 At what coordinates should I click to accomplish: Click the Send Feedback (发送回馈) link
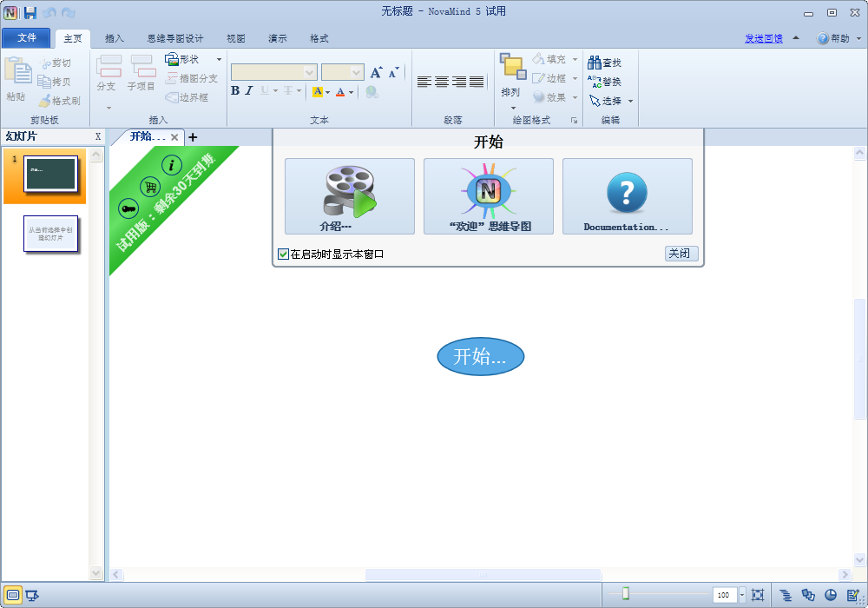[763, 38]
